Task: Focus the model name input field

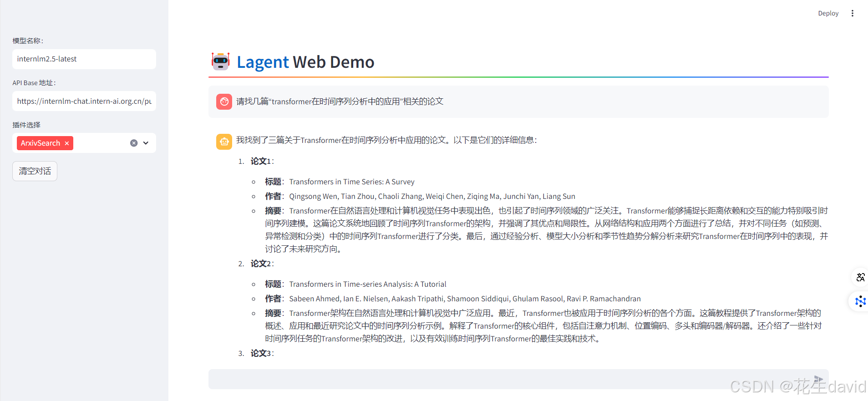Action: click(84, 59)
